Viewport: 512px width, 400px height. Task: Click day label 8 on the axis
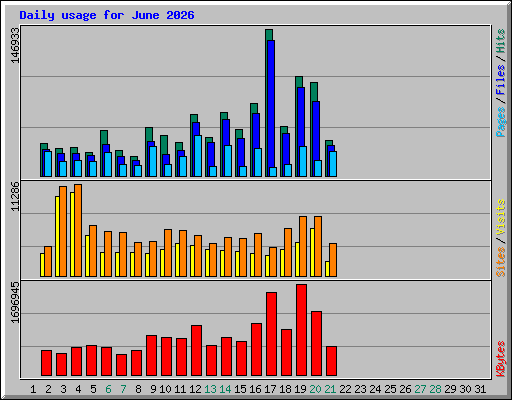click(x=138, y=389)
